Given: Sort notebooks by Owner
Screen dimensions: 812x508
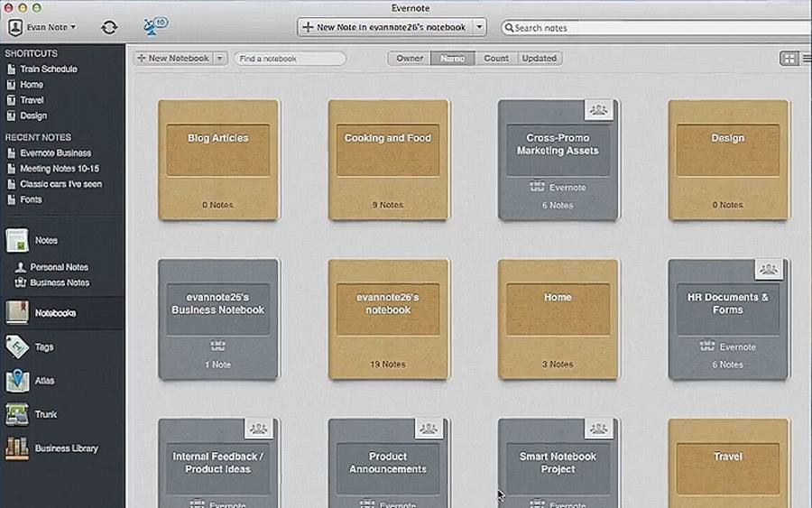Looking at the screenshot, I should (x=410, y=59).
